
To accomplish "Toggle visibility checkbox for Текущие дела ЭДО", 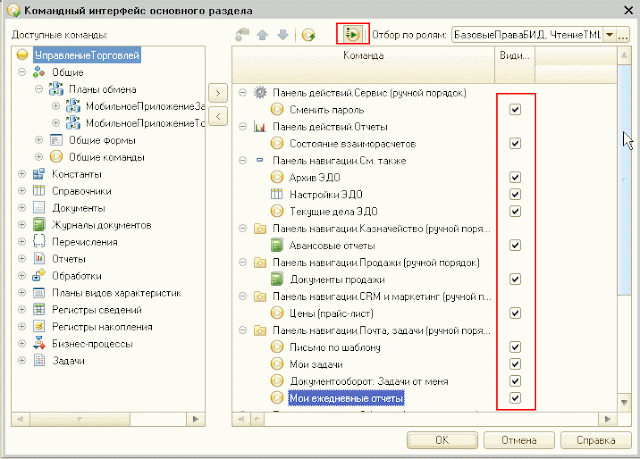I will pyautogui.click(x=515, y=211).
